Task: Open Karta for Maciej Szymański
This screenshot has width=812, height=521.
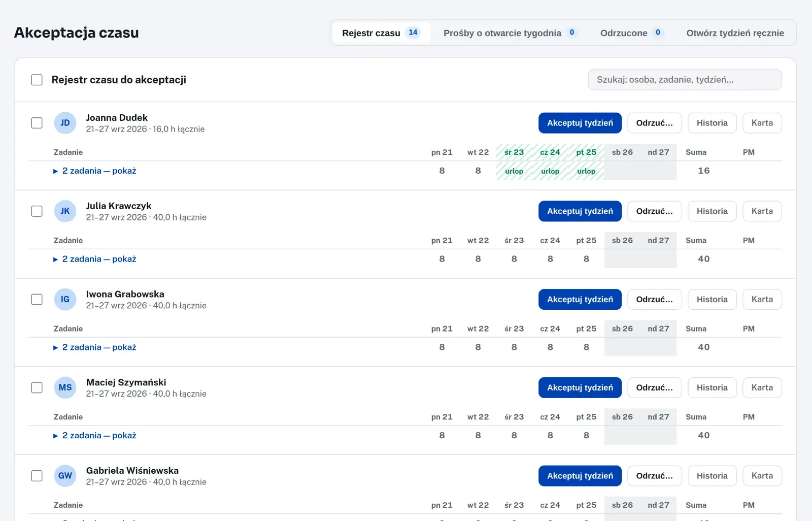Action: (762, 387)
